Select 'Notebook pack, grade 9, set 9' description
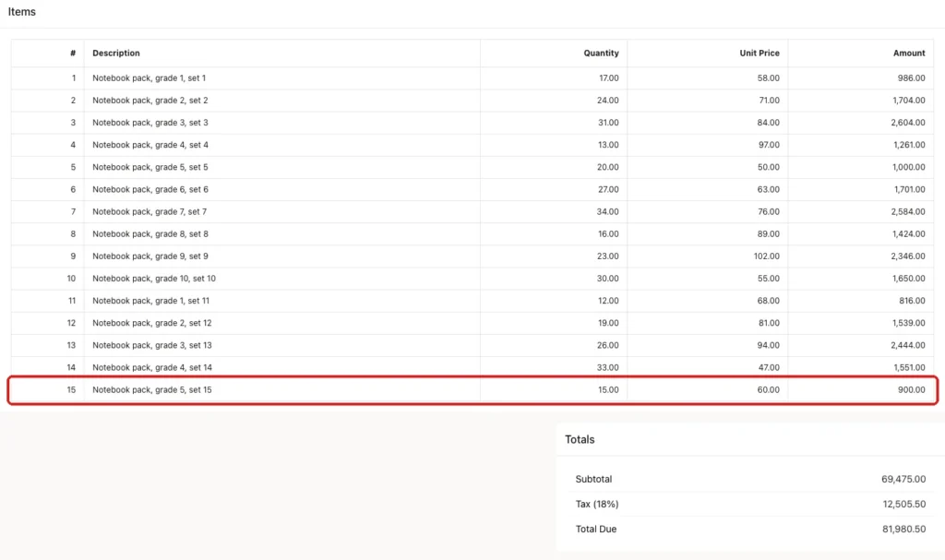 (150, 256)
